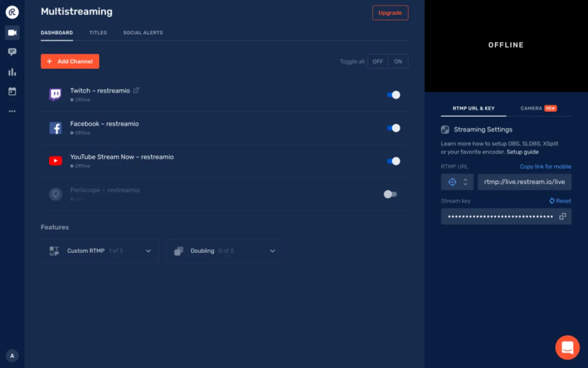Click the Add Channel button
Viewport: 588px width, 368px height.
point(70,61)
